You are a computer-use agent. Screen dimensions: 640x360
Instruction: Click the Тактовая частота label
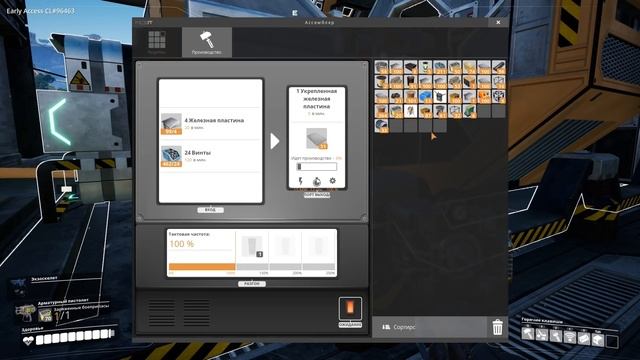click(189, 234)
